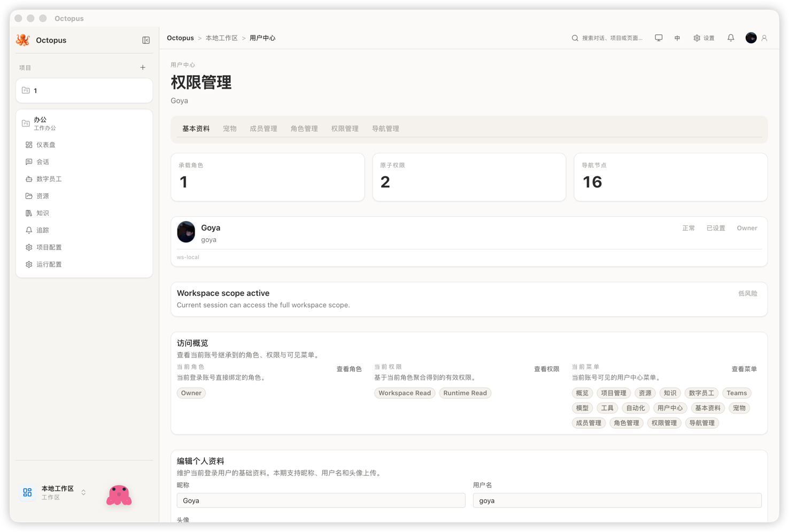Click 本地工作区 in the breadcrumb
Image resolution: width=789 pixels, height=532 pixels.
[221, 38]
